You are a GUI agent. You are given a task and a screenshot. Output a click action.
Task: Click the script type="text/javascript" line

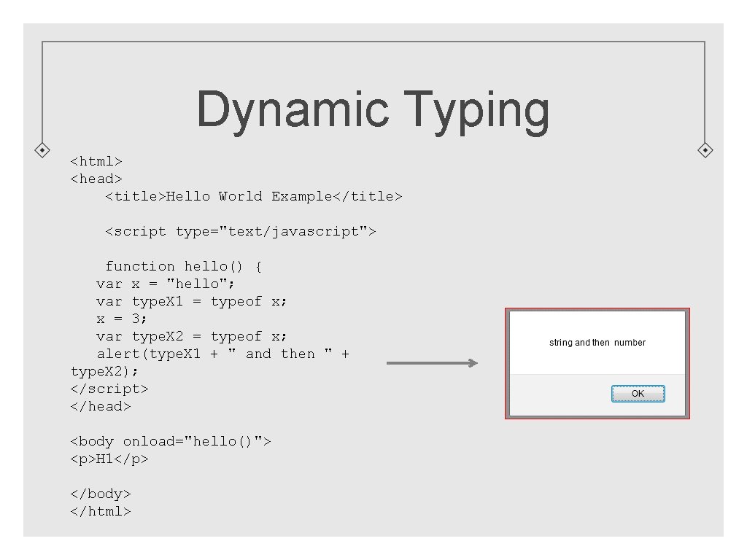241,232
